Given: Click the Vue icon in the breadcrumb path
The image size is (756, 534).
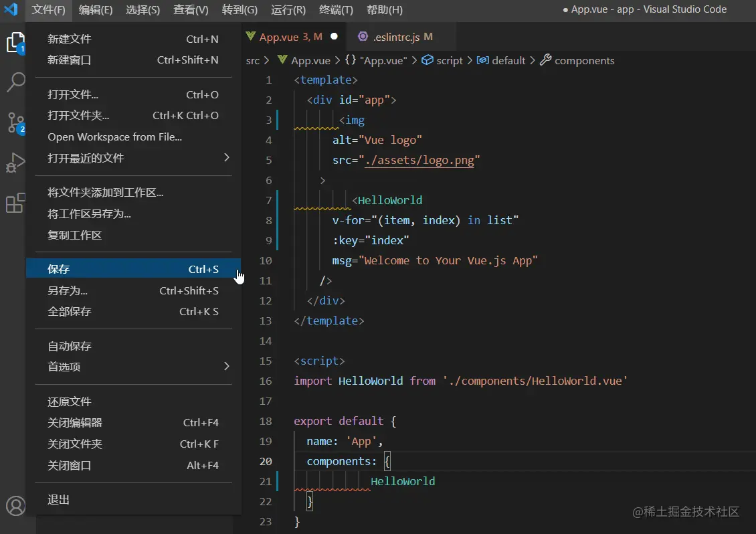Looking at the screenshot, I should point(282,60).
